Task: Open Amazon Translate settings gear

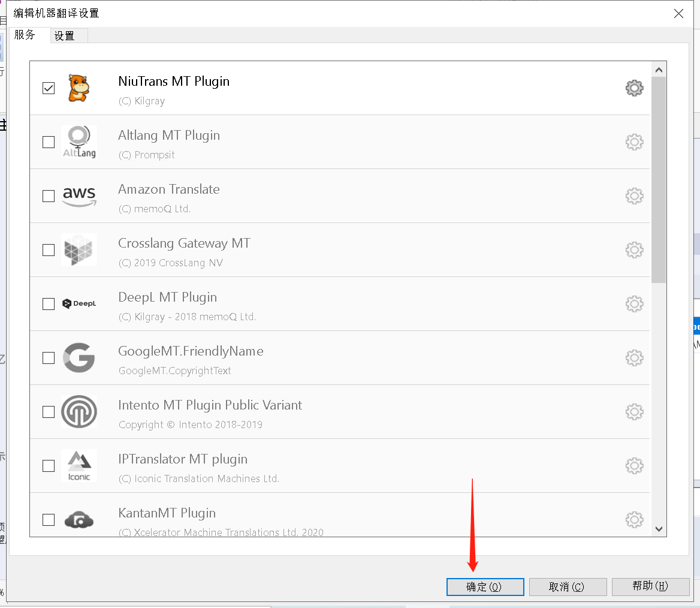Action: tap(634, 195)
